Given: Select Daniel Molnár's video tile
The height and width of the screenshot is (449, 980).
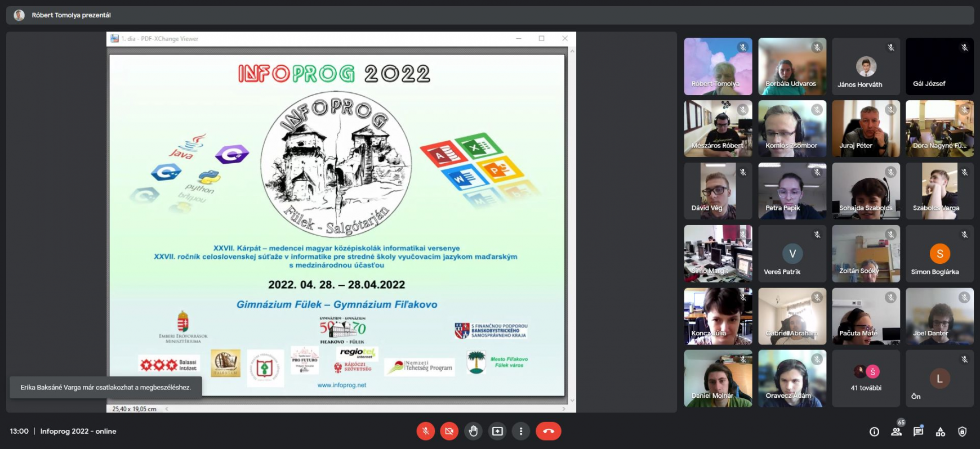Looking at the screenshot, I should [x=718, y=379].
